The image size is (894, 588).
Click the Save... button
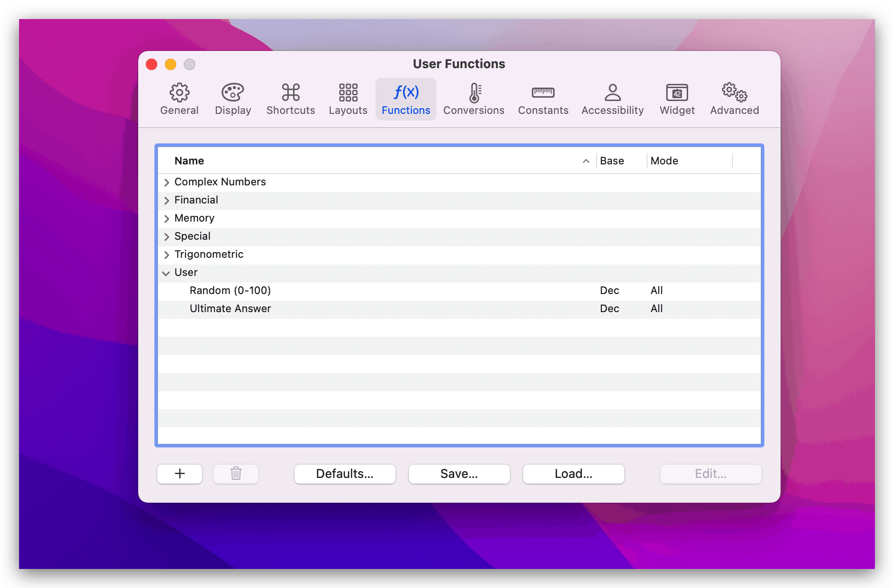[459, 474]
